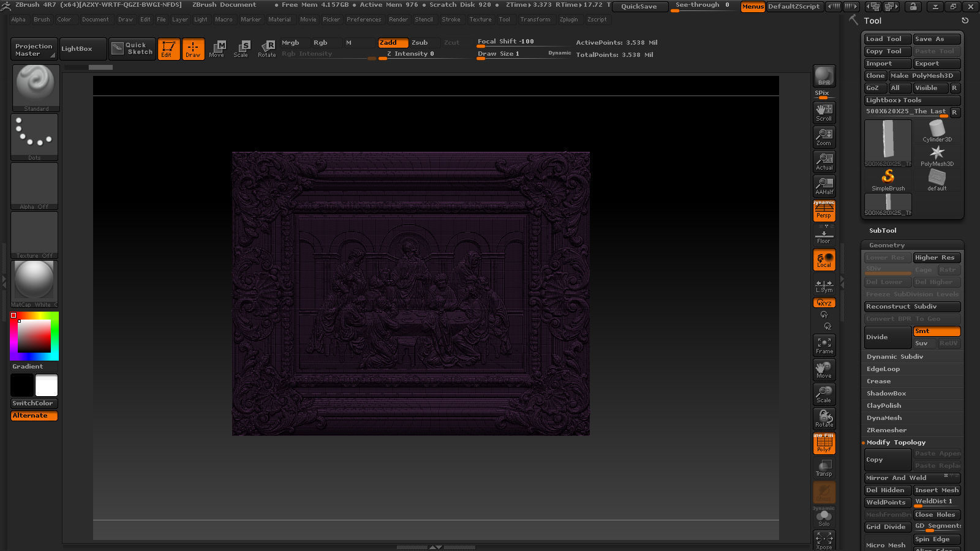Adjust the Focal Shift slider

pyautogui.click(x=524, y=42)
